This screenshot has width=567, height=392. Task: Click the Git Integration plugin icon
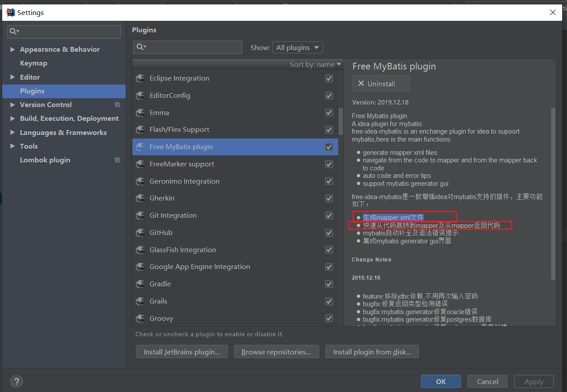(x=140, y=215)
